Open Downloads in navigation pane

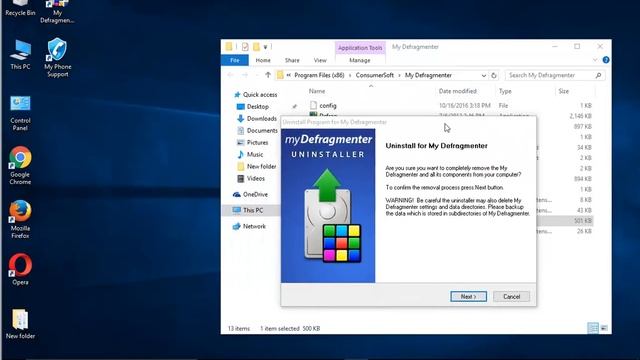[257, 118]
